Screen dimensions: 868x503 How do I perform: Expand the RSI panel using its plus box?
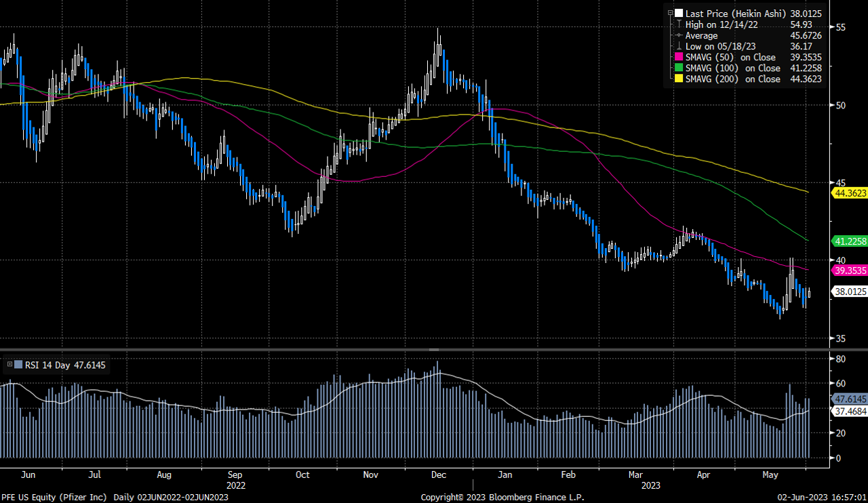pos(10,364)
